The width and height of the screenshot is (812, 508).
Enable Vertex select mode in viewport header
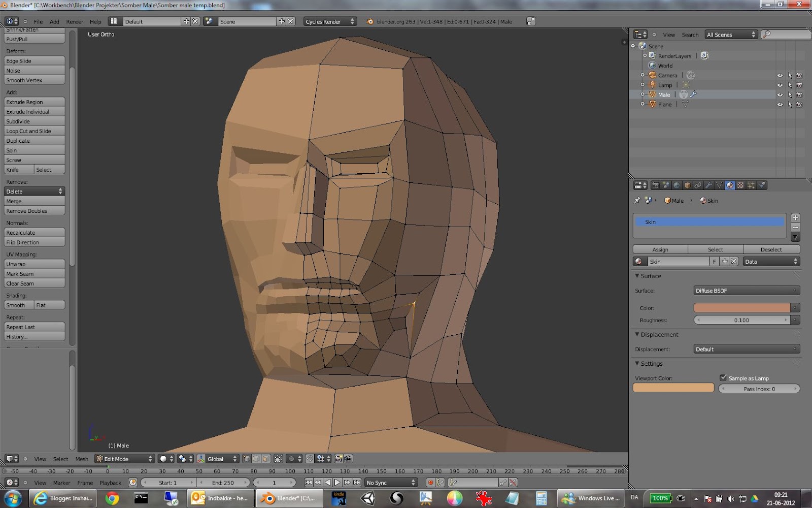[x=247, y=459]
